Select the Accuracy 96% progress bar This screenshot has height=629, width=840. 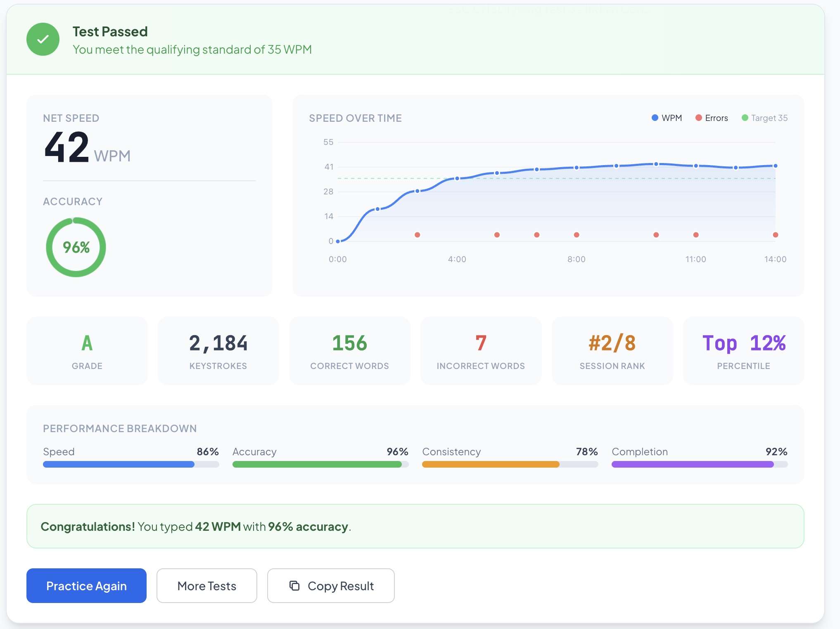point(320,464)
